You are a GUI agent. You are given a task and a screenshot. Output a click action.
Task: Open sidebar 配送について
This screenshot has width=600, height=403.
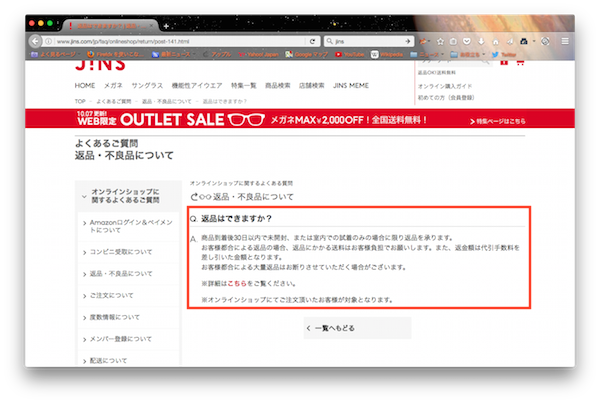(x=128, y=360)
